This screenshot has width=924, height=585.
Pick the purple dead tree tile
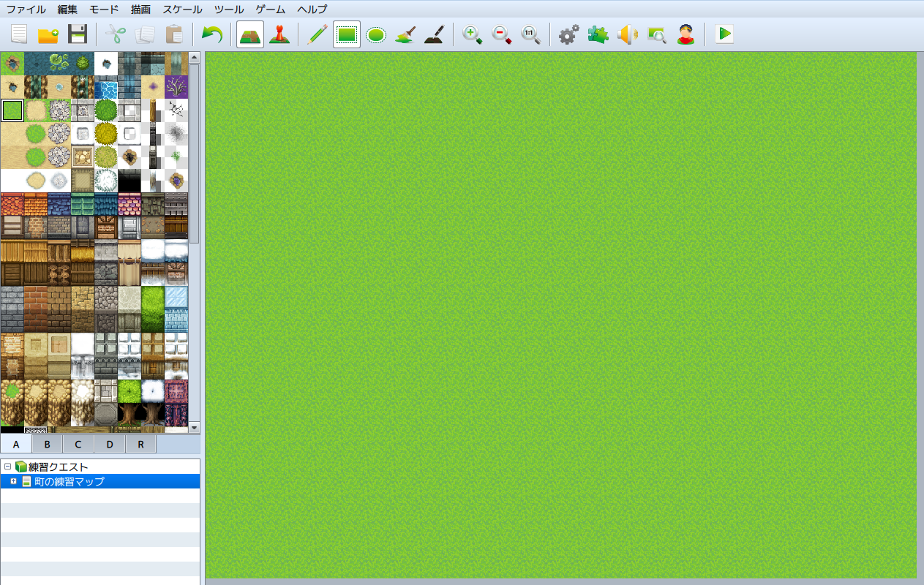(x=176, y=87)
